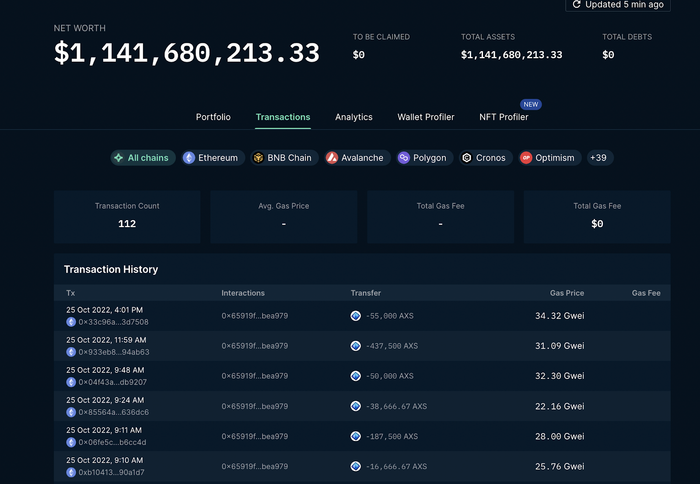This screenshot has width=700, height=484.
Task: Click the -437,500 AXS transfer amount
Action: click(392, 346)
